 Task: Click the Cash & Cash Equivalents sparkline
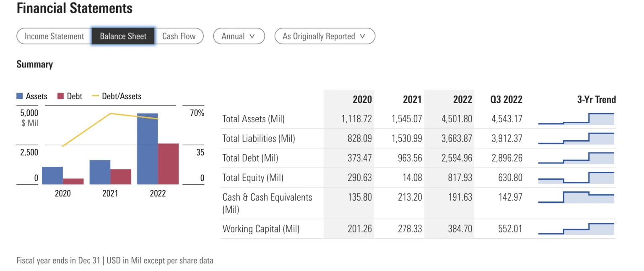tap(576, 197)
